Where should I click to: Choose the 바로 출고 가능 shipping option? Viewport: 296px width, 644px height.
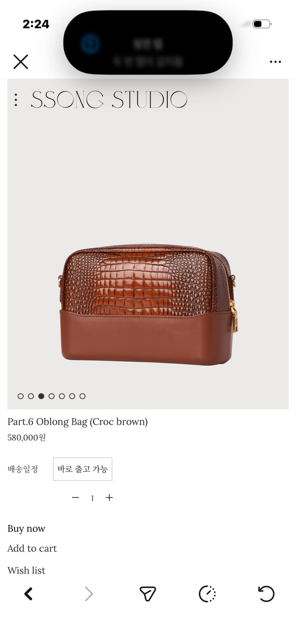coord(83,469)
